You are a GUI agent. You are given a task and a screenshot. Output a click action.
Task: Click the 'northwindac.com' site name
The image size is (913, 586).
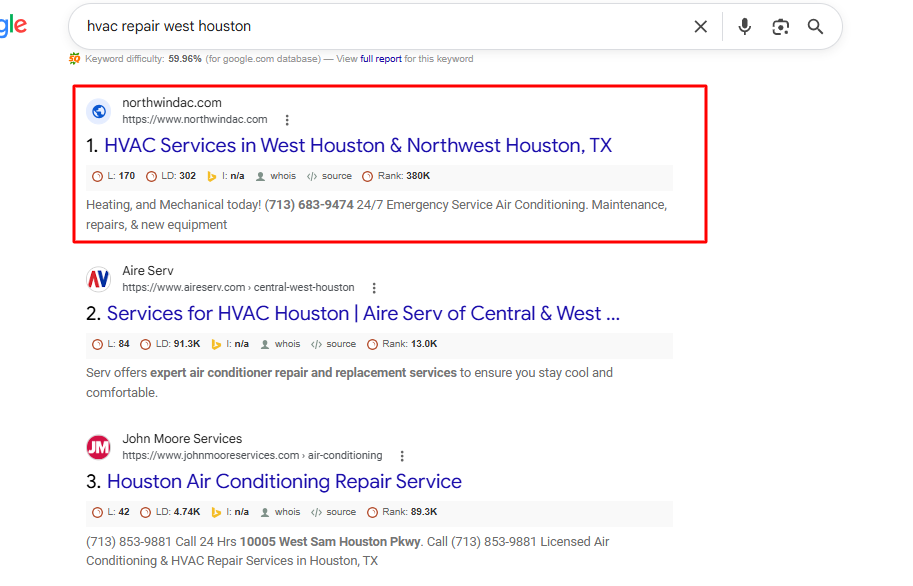pyautogui.click(x=172, y=103)
